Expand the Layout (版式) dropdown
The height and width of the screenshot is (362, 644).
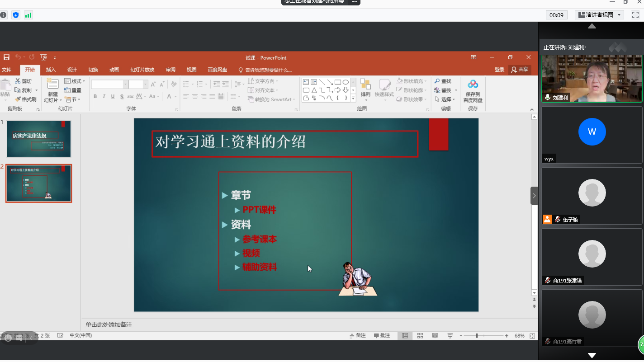75,81
